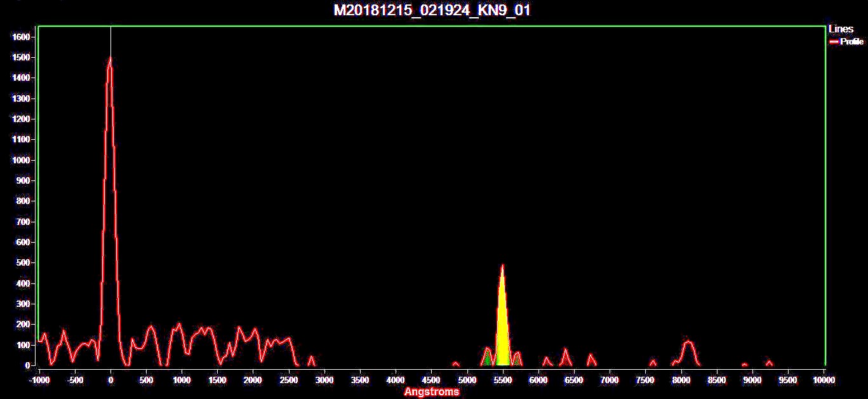Click the 10000 tick label on x-axis
Viewport: 868px width, 399px height.
pos(824,380)
